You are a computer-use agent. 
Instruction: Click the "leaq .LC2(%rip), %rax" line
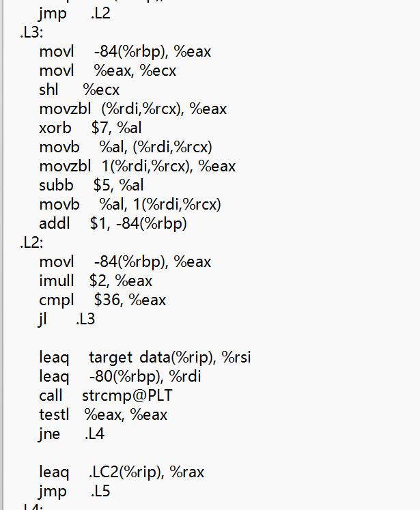pos(122,472)
